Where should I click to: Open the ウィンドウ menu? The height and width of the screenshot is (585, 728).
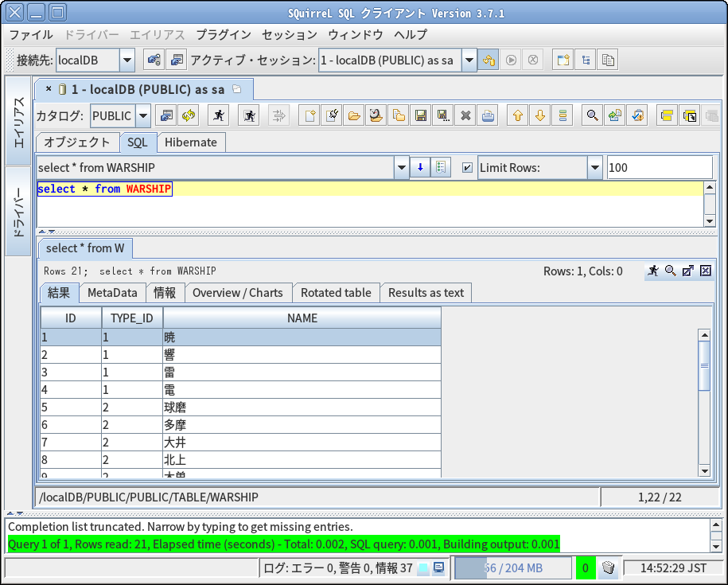tap(356, 34)
